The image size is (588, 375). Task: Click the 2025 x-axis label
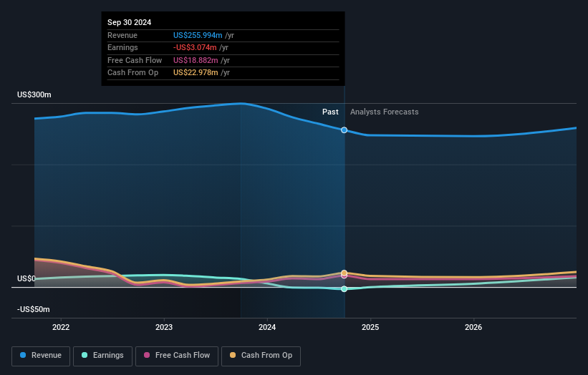[370, 327]
